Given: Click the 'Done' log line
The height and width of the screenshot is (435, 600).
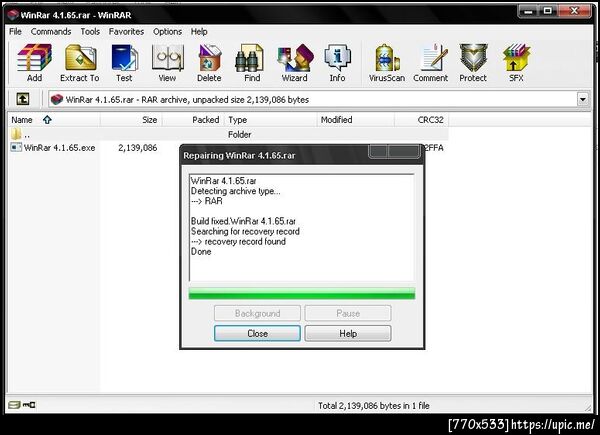Looking at the screenshot, I should (x=201, y=251).
